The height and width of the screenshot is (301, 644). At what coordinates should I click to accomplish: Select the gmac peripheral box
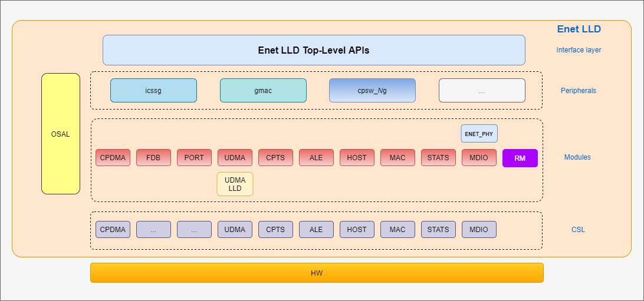pos(263,91)
